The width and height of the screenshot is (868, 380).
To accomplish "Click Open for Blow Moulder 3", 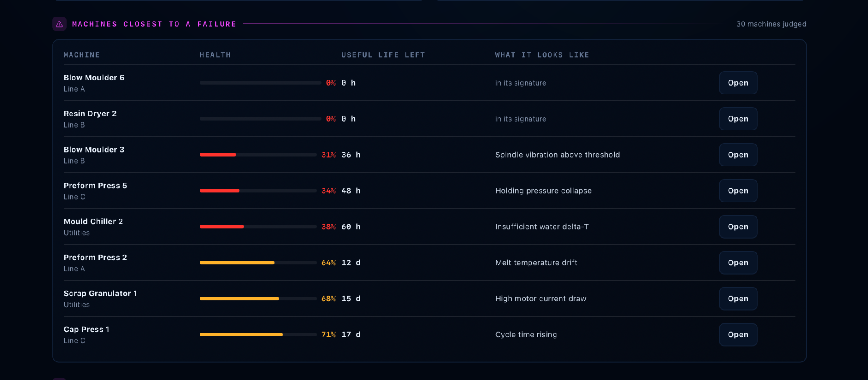I will (738, 155).
